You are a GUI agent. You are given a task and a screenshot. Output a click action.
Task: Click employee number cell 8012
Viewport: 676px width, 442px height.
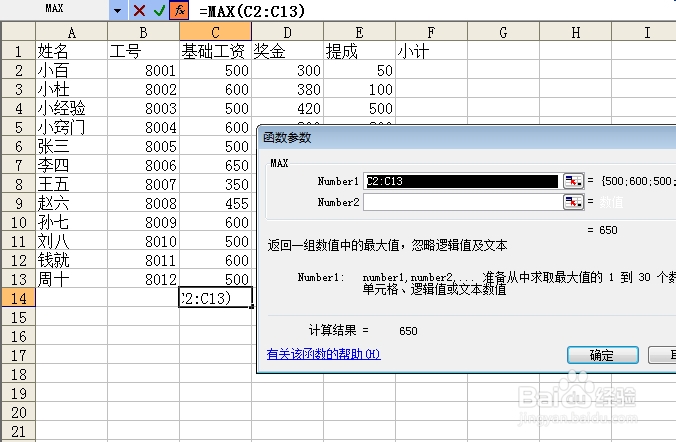(x=144, y=279)
